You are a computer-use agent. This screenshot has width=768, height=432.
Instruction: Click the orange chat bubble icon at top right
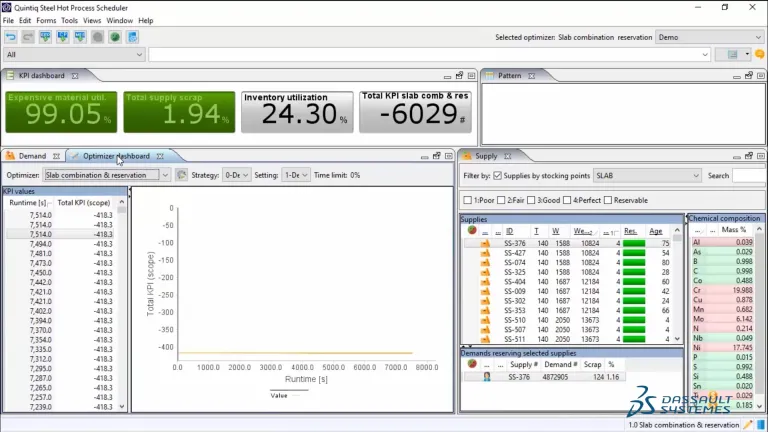pyautogui.click(x=760, y=54)
